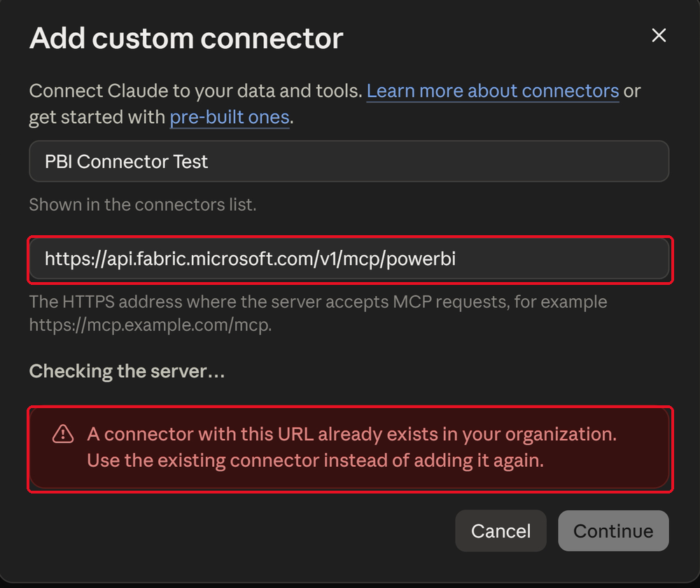Select the 'Checking the server…' status text
The width and height of the screenshot is (700, 588).
click(127, 372)
